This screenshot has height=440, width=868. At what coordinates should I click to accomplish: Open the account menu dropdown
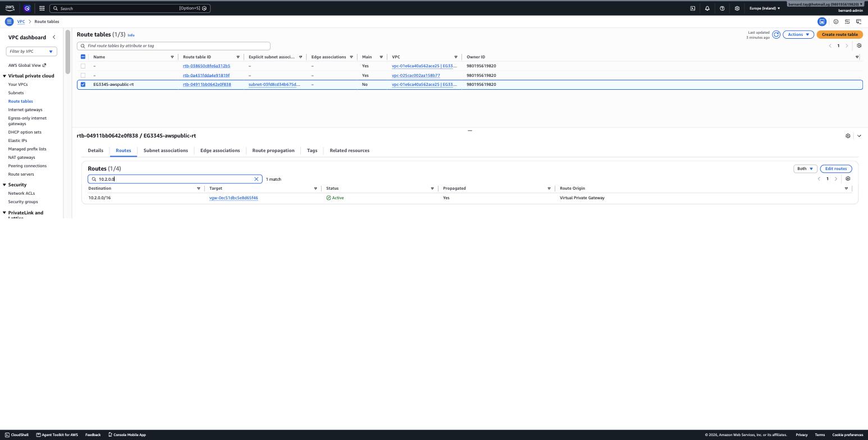click(825, 4)
